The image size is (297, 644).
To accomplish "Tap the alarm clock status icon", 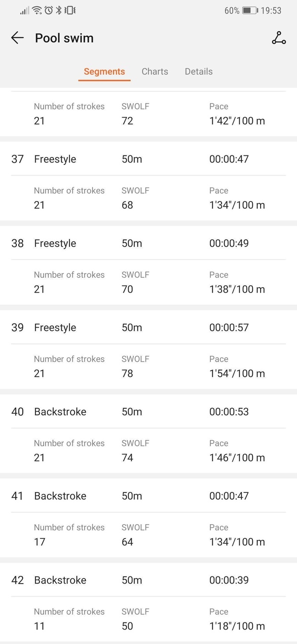I will pos(48,10).
